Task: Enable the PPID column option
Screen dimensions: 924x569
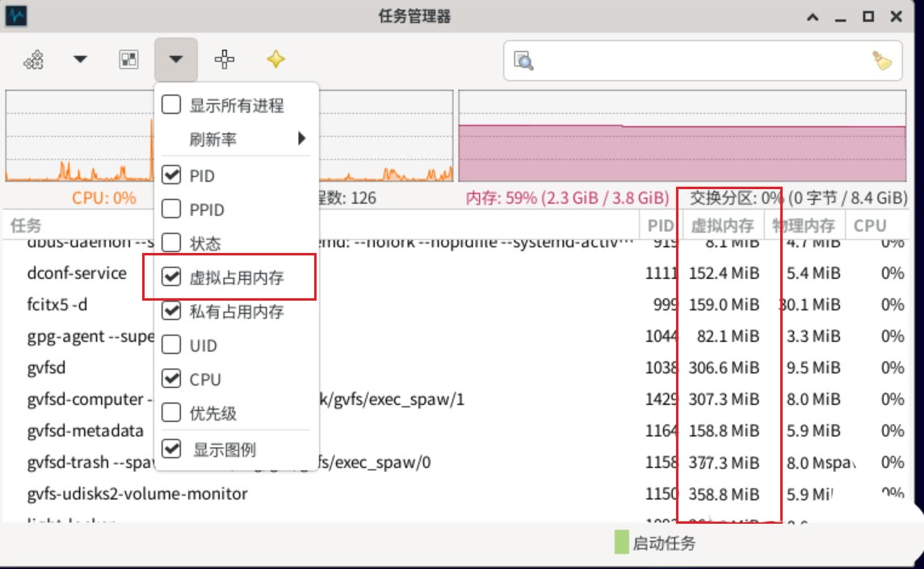Action: coord(171,209)
